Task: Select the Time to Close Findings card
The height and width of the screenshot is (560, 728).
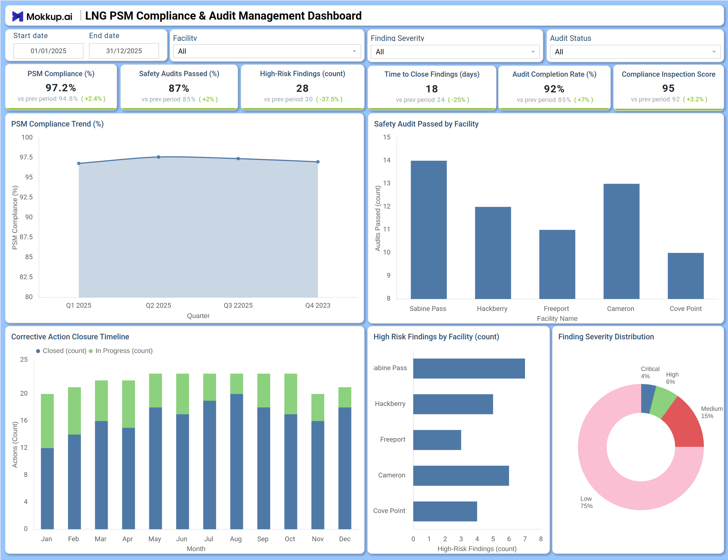Action: click(432, 87)
